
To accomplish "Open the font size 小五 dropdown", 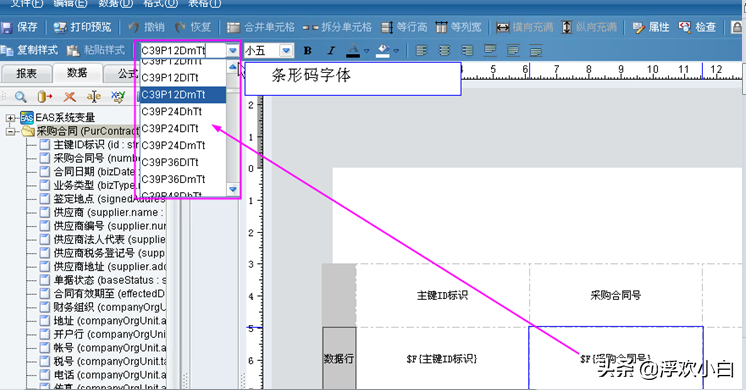I will click(x=286, y=50).
